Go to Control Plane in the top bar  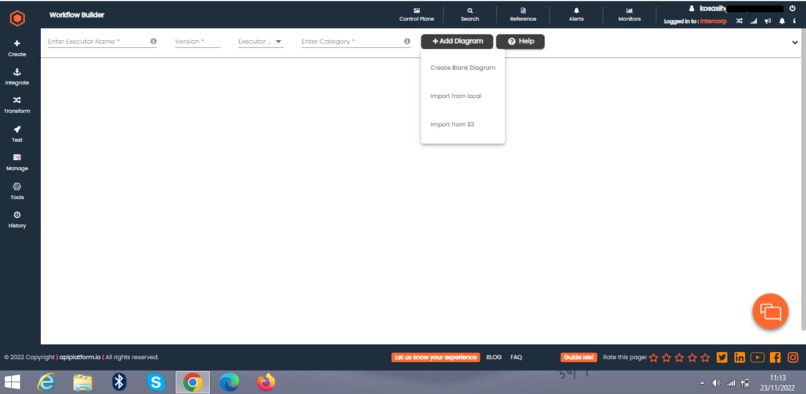click(416, 14)
